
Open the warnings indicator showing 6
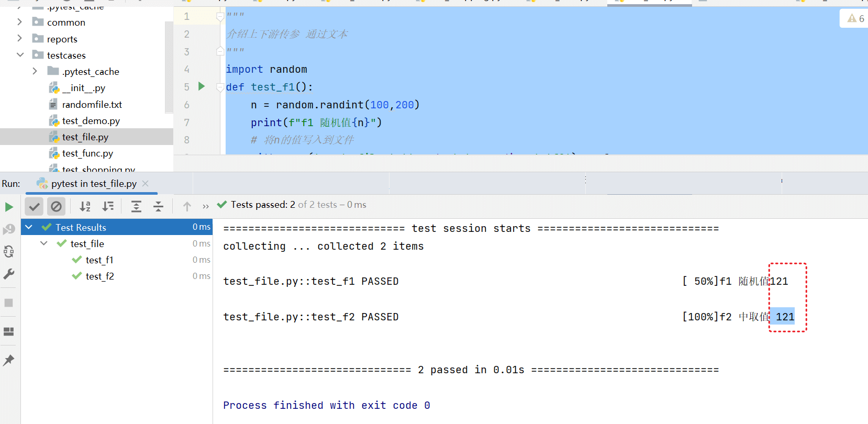coord(855,18)
